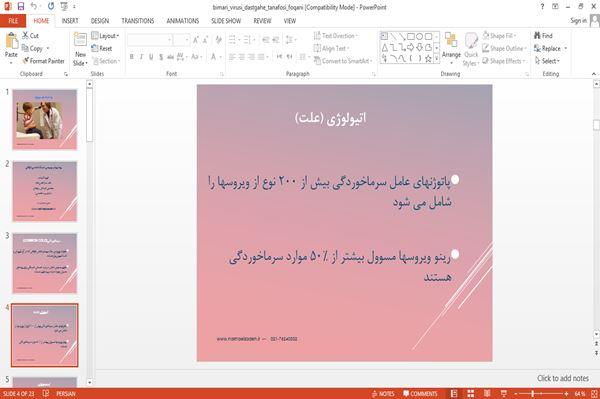Expand Text Direction options
The height and width of the screenshot is (399, 600).
click(x=336, y=36)
